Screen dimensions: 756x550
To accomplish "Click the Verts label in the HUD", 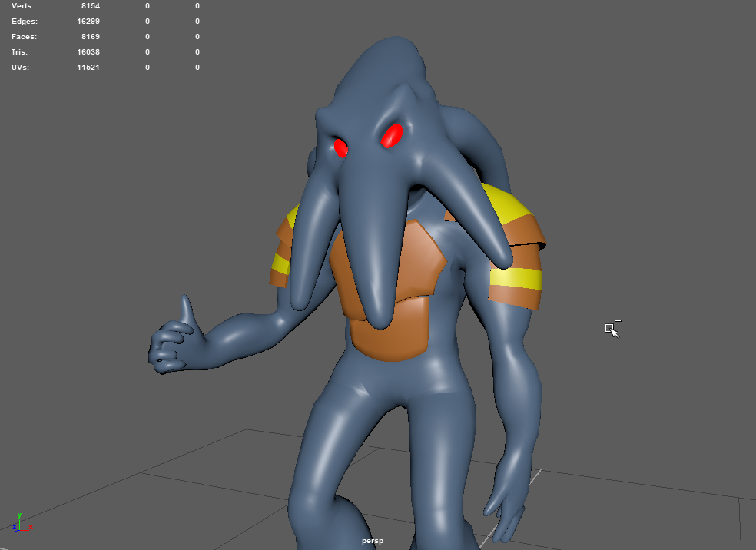I will [23, 6].
